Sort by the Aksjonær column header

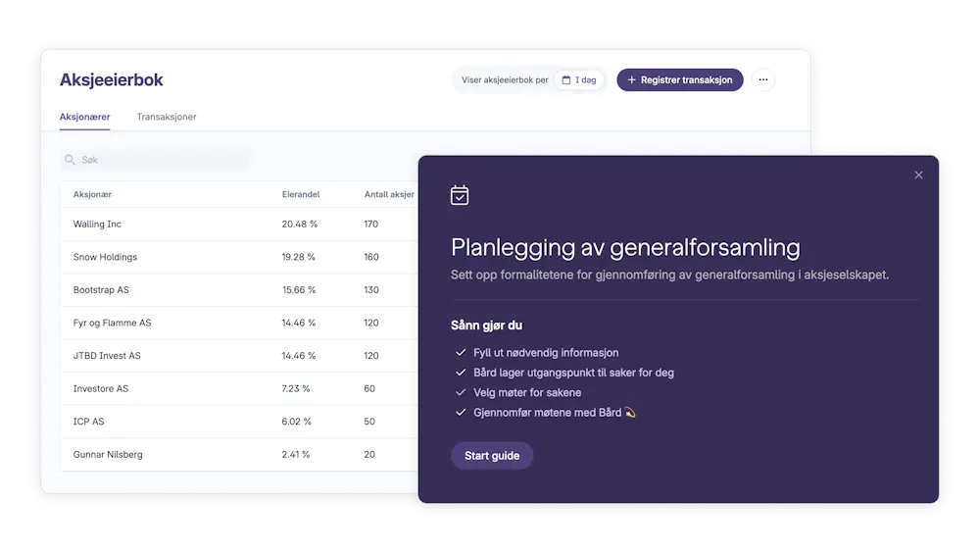pyautogui.click(x=92, y=194)
